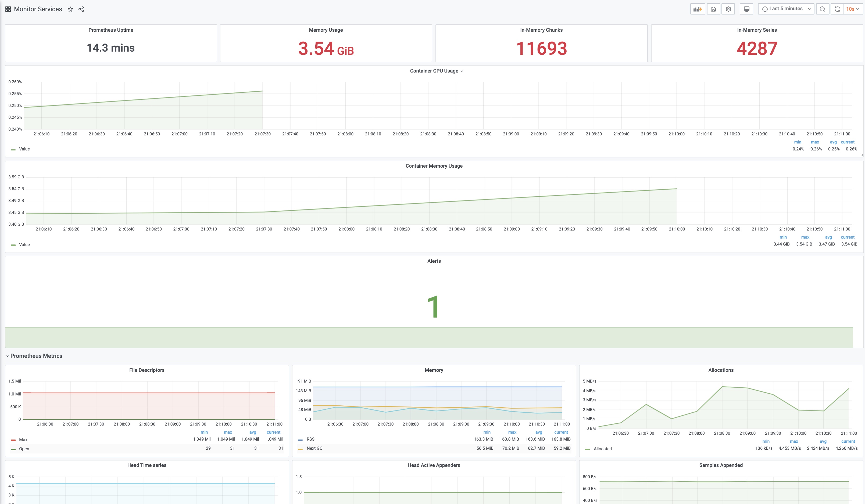Viewport: 865px width, 504px height.
Task: Toggle Max series in File Descriptors legend
Action: 23,440
